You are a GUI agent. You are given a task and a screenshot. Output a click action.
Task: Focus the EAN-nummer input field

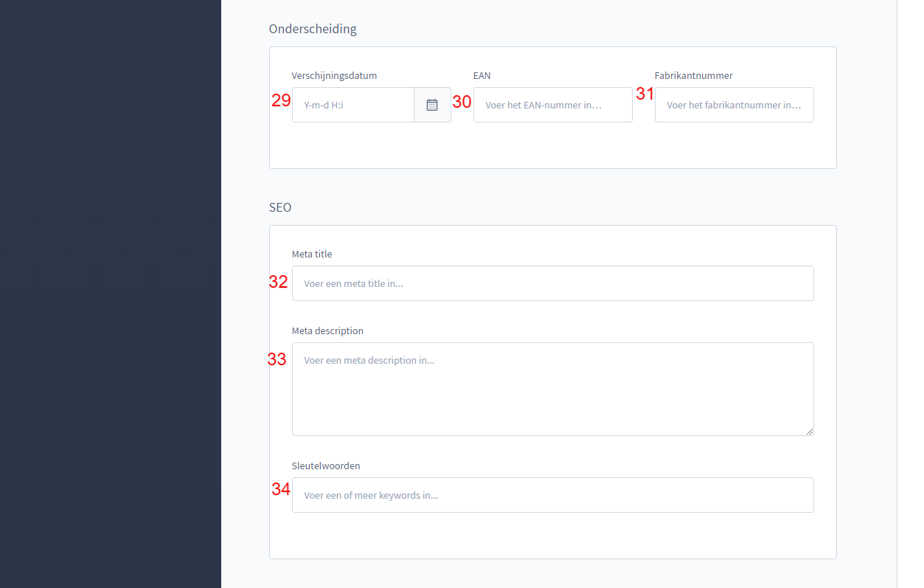(552, 104)
